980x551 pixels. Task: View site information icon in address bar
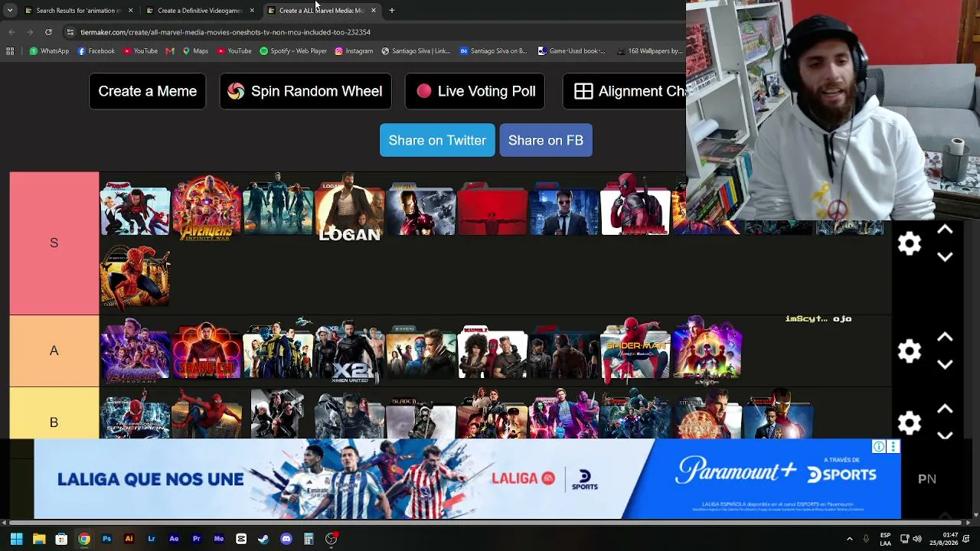pos(70,32)
